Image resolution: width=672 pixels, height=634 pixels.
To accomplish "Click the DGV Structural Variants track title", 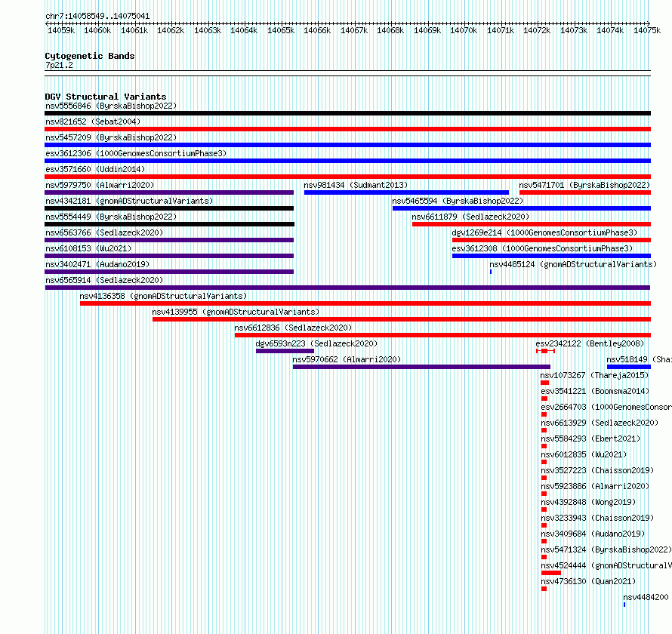I will (106, 97).
